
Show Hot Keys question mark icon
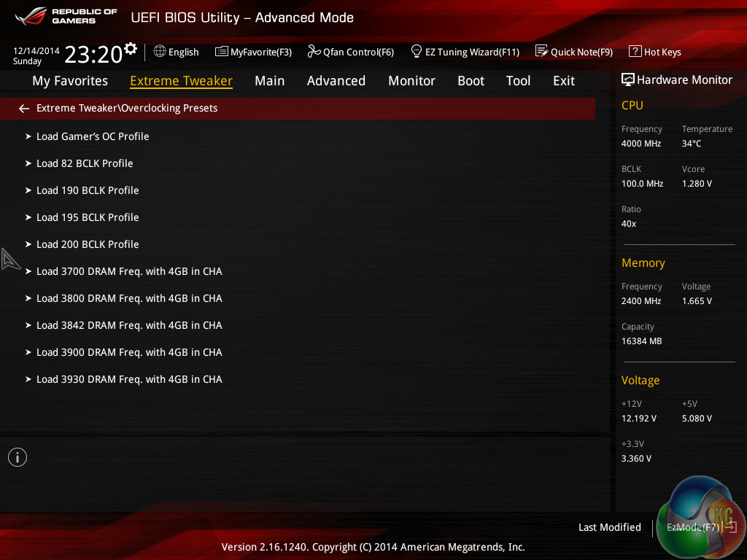coord(635,51)
